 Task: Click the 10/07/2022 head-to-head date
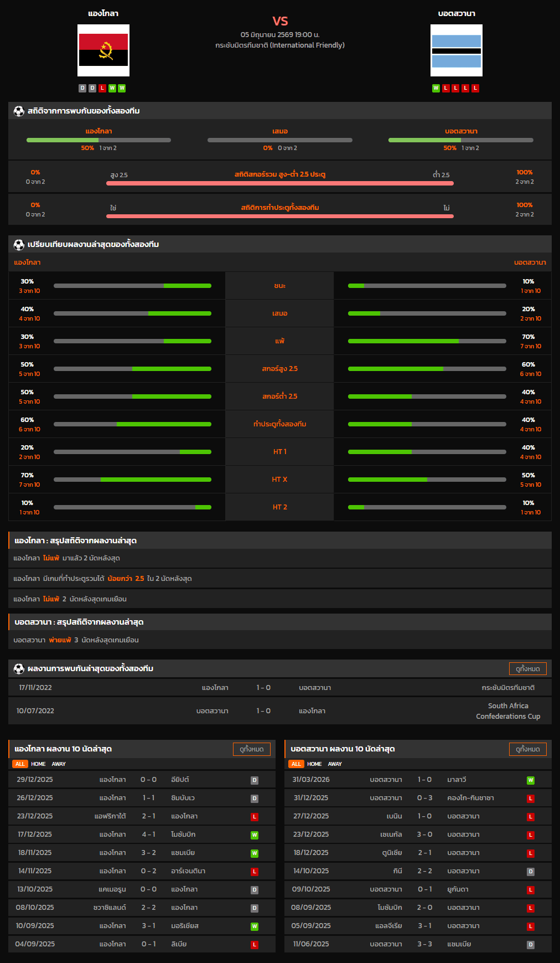(x=35, y=711)
